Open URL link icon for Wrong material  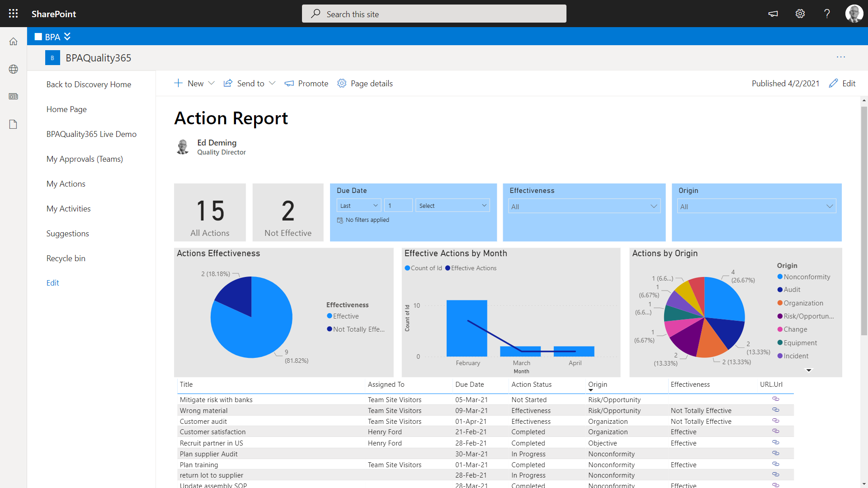775,410
